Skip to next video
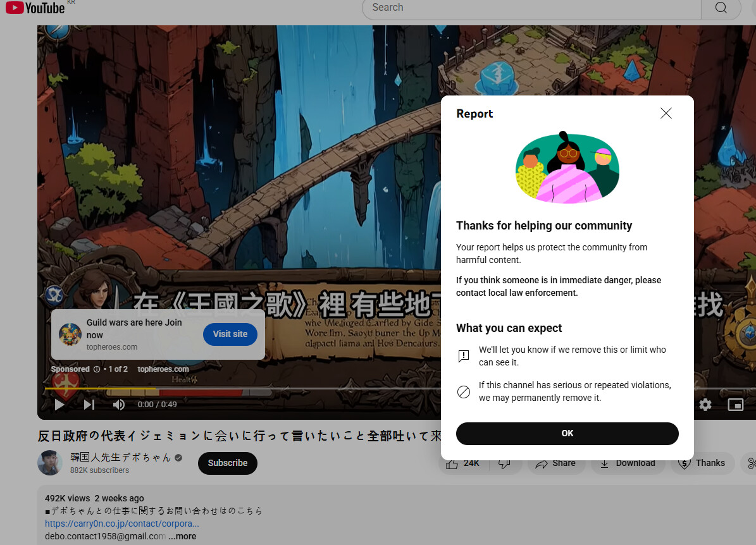The width and height of the screenshot is (756, 545). pos(89,404)
